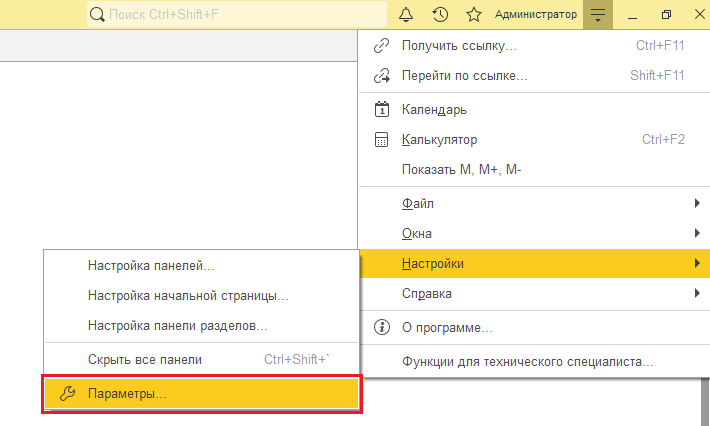The image size is (710, 426).
Task: Click the calculator icon
Action: click(381, 139)
